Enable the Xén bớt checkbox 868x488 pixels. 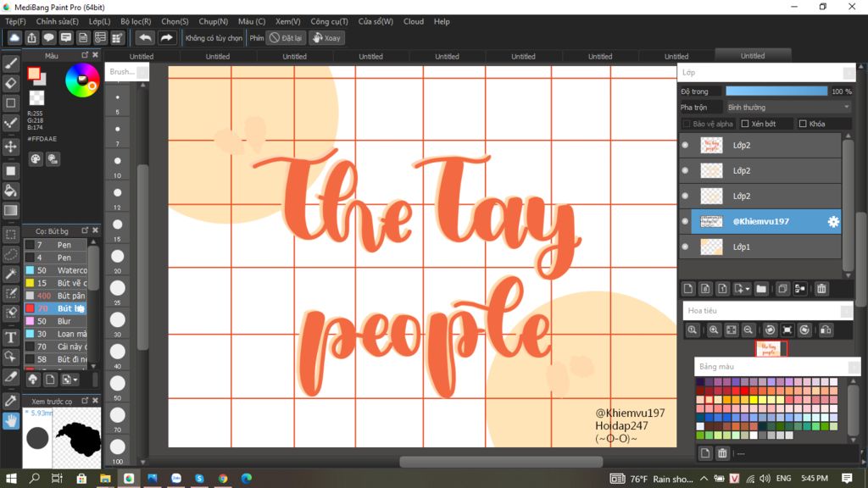coord(745,124)
